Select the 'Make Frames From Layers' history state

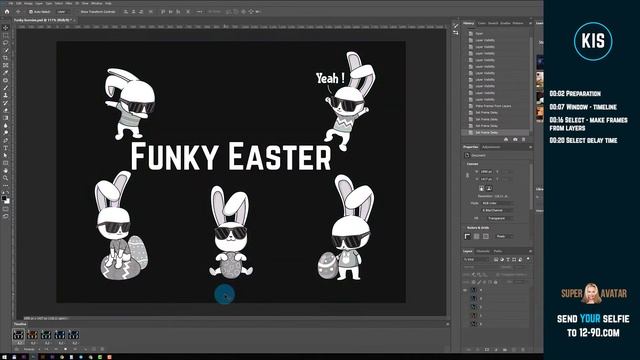click(x=497, y=106)
